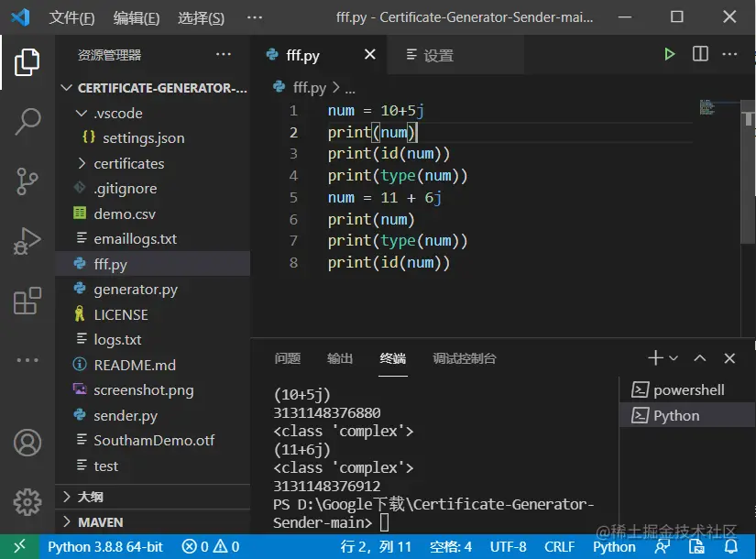Open the Run and Debug view
Screen dimensions: 756x559
pos(27,241)
